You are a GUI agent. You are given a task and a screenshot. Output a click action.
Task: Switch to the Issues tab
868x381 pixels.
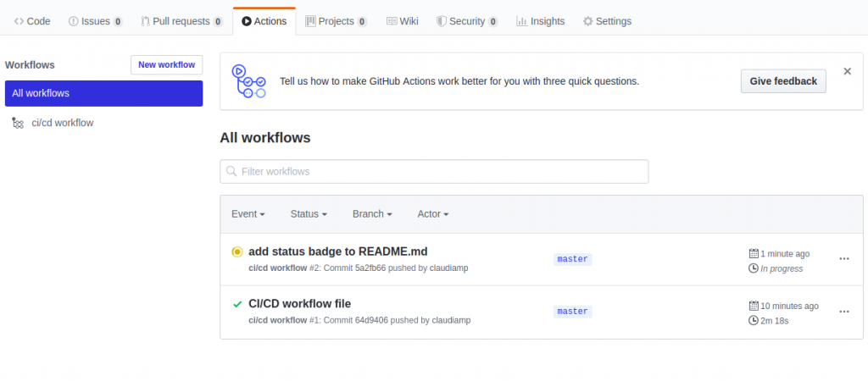[x=96, y=21]
